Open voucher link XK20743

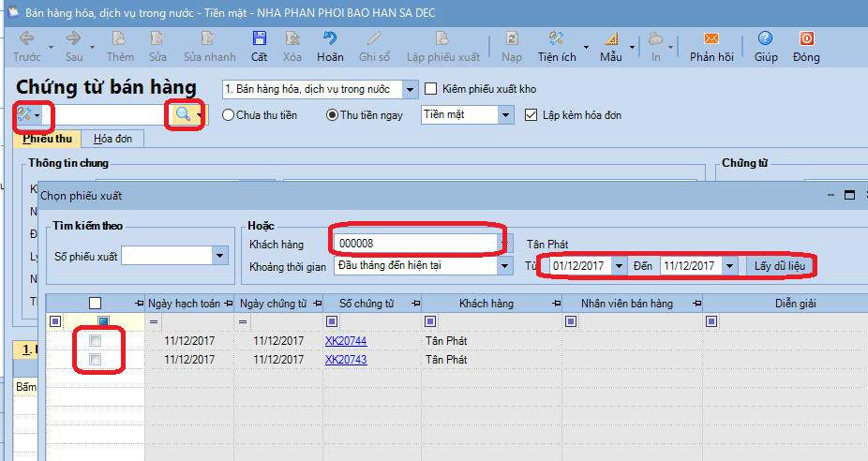(x=346, y=359)
